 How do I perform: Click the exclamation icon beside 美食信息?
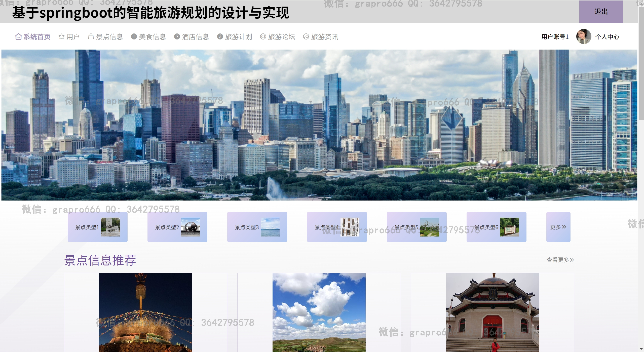134,37
